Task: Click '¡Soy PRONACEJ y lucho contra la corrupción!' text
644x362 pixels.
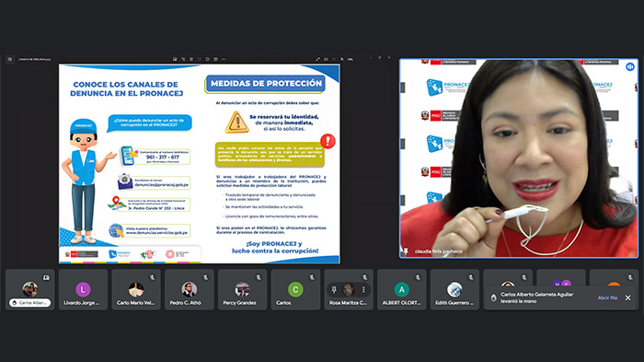Action: 275,247
